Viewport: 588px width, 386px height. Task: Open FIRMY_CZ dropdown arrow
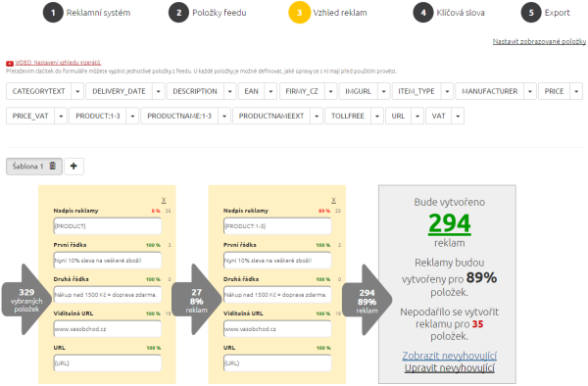click(x=331, y=91)
